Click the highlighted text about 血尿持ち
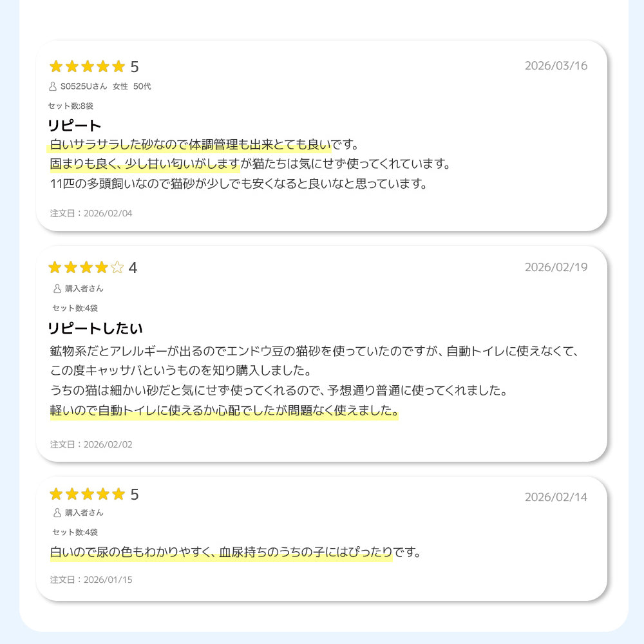This screenshot has height=644, width=644. click(x=221, y=553)
